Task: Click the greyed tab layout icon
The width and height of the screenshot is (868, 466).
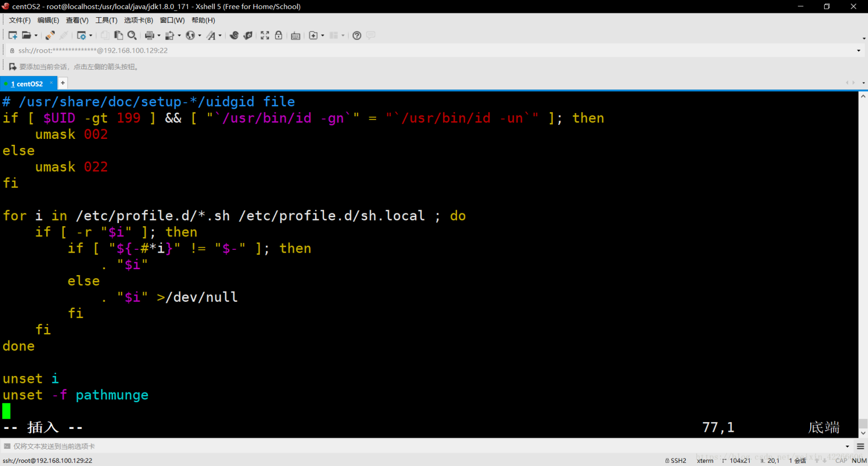Action: click(334, 35)
